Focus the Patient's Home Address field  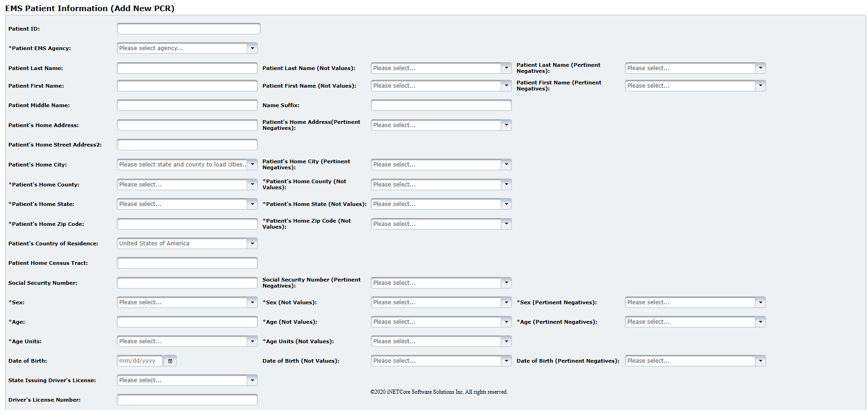187,125
